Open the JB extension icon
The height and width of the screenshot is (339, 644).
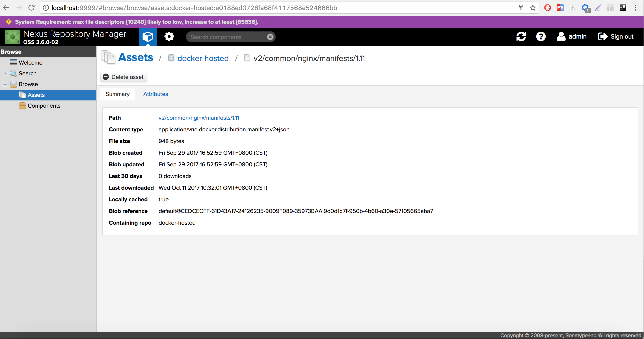click(x=623, y=8)
